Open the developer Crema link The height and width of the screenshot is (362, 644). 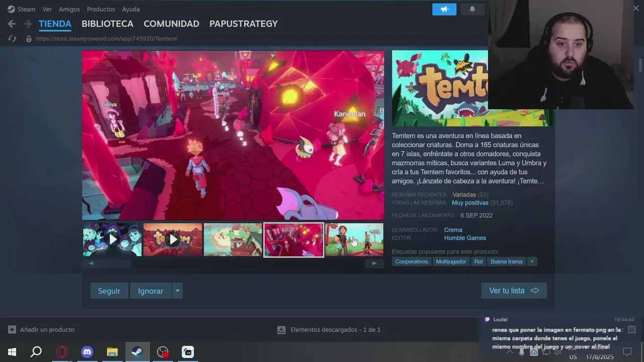pos(453,230)
